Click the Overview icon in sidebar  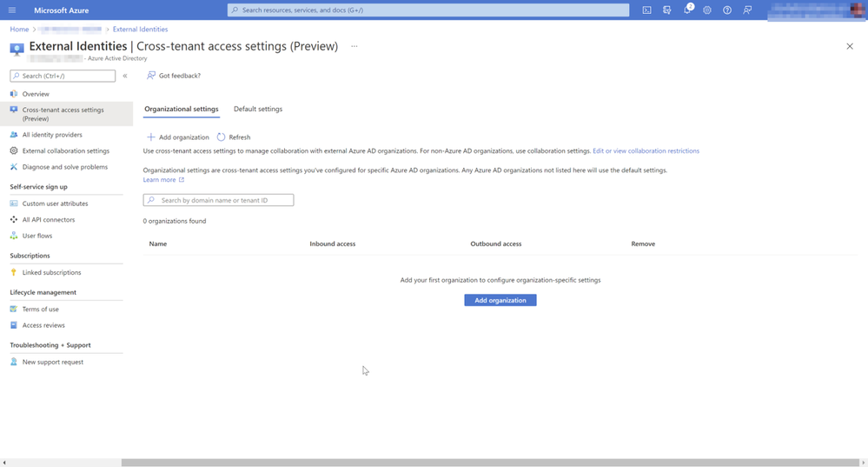pyautogui.click(x=14, y=94)
